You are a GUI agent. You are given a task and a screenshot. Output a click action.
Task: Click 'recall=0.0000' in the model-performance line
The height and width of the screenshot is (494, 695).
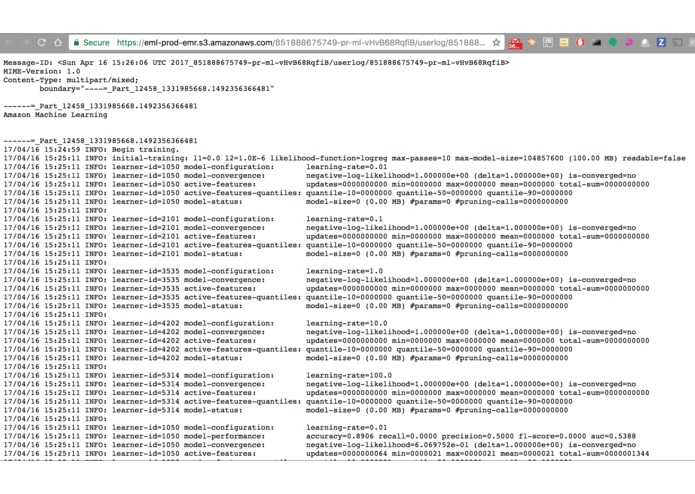(x=410, y=436)
